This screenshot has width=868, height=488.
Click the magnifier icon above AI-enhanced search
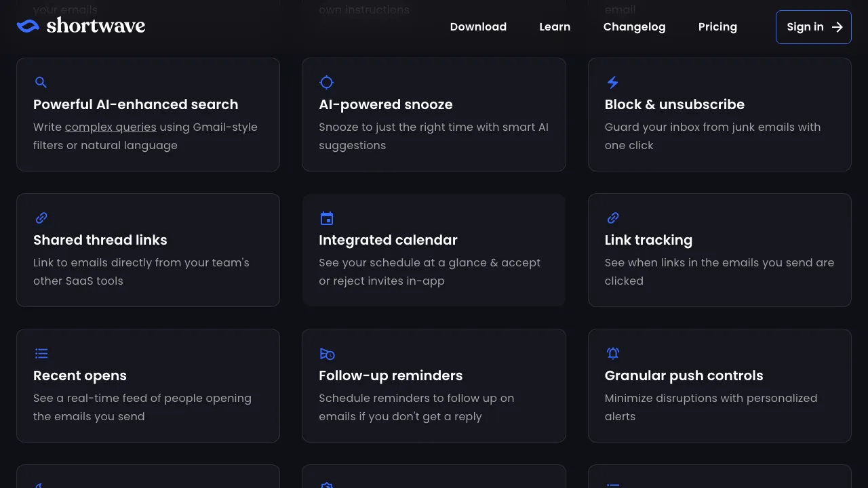coord(41,83)
